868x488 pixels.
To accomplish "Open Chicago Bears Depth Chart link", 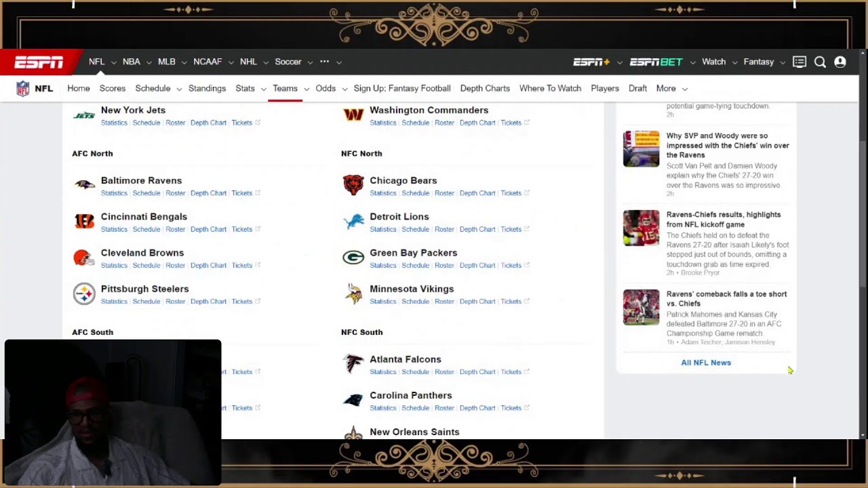I will point(477,193).
